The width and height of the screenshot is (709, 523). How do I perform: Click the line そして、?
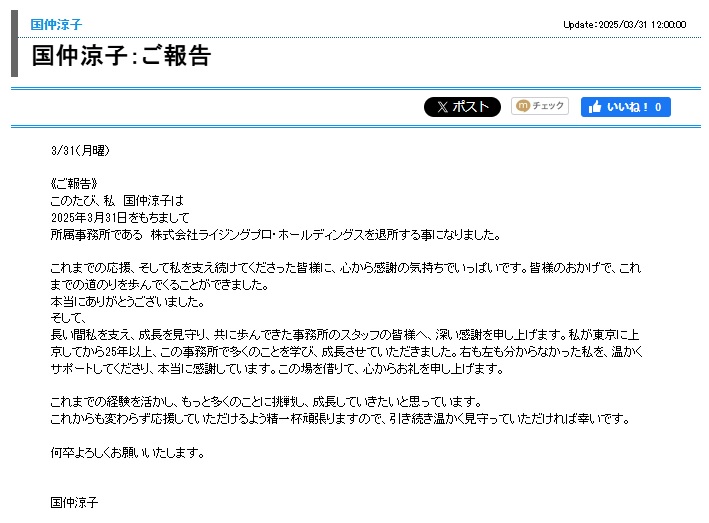pos(68,318)
